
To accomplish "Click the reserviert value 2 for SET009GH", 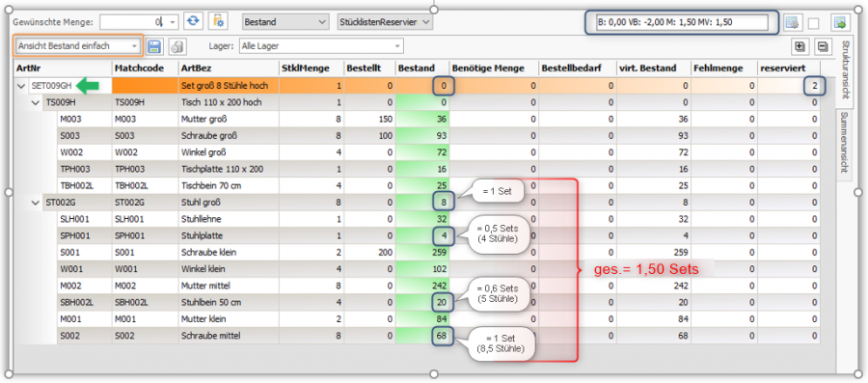I will click(789, 86).
